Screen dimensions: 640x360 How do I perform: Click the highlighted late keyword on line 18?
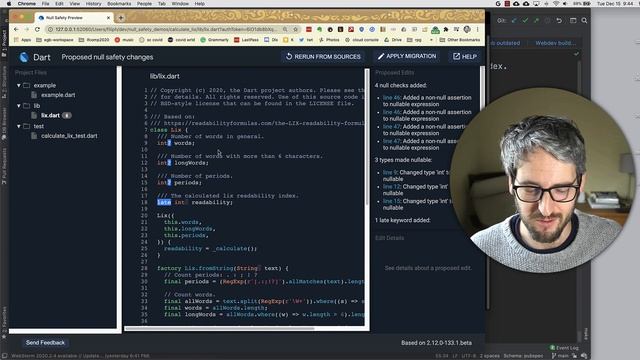click(164, 202)
